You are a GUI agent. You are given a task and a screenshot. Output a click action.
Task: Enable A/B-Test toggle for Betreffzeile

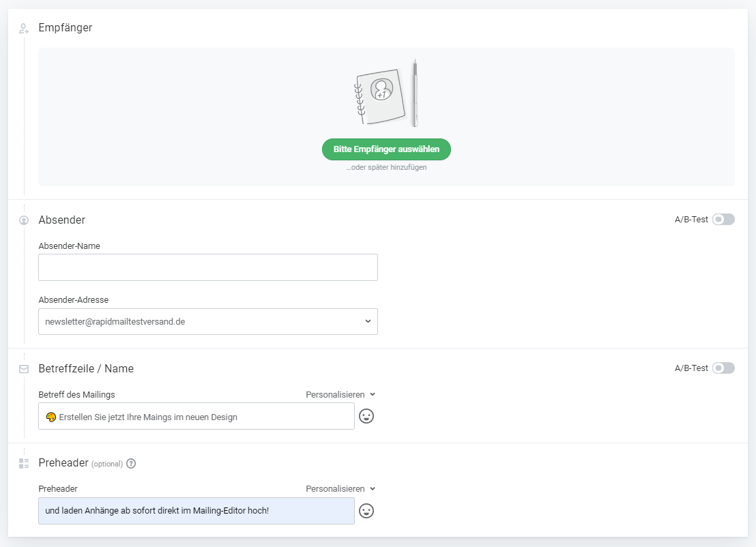pos(723,368)
